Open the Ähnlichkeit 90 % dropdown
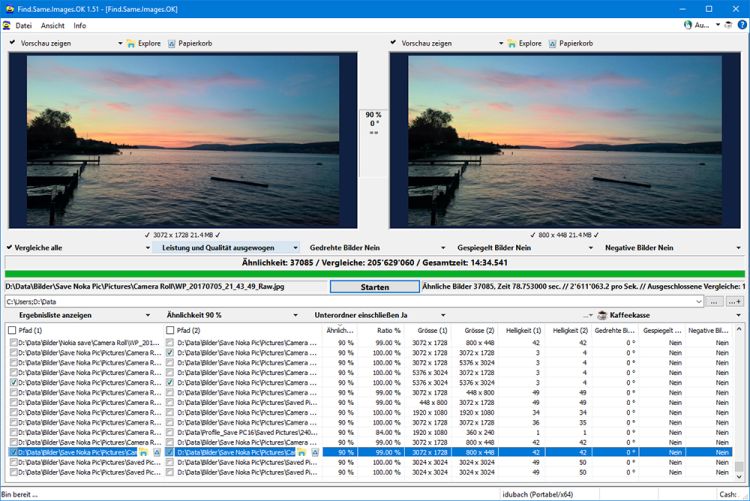750x501 pixels. tap(232, 315)
